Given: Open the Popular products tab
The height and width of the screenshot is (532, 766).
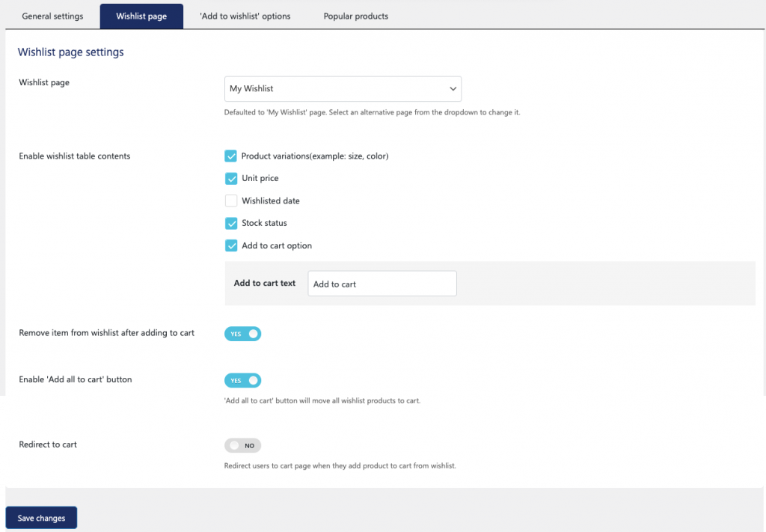Looking at the screenshot, I should (356, 16).
